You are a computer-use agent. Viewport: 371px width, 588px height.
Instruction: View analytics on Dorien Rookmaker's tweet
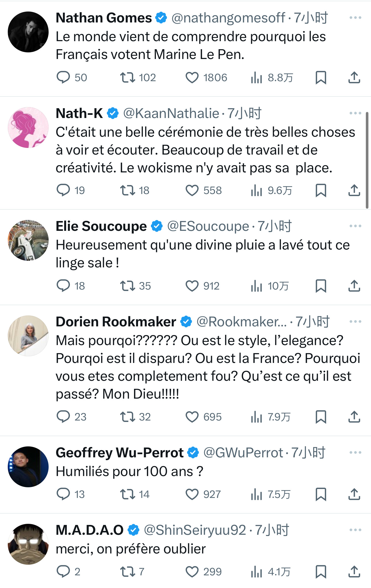tap(256, 417)
